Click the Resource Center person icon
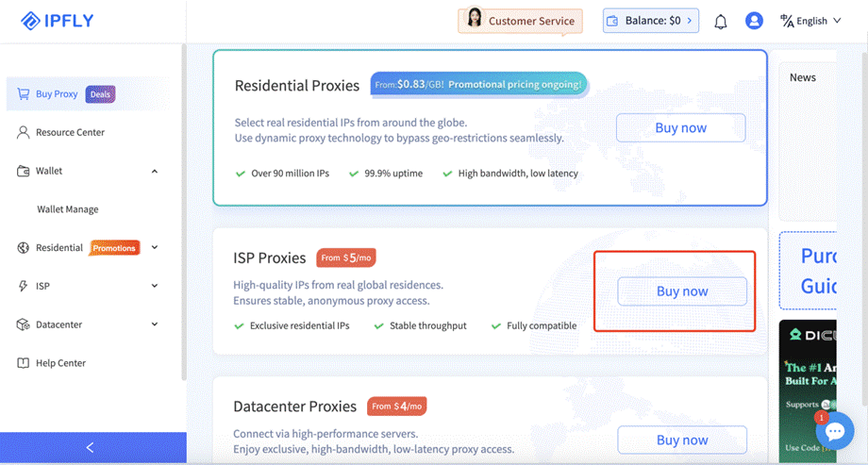 tap(24, 132)
